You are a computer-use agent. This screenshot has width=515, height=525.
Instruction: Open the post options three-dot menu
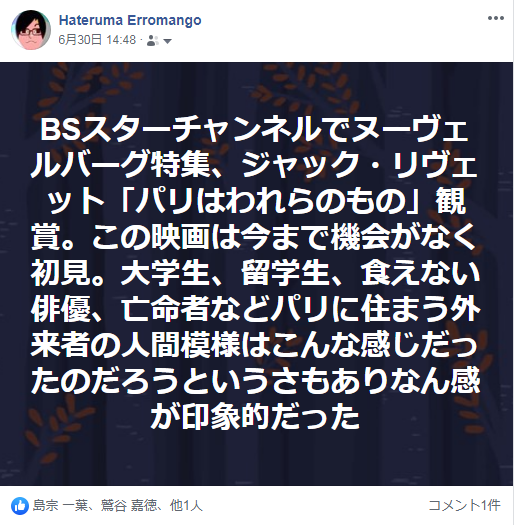point(496,18)
